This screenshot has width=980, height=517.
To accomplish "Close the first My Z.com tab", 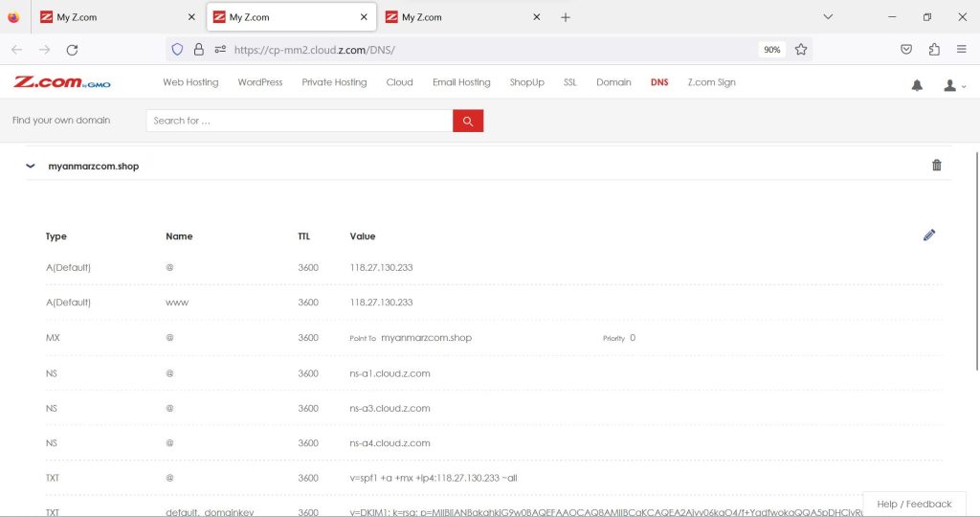I will tap(191, 17).
